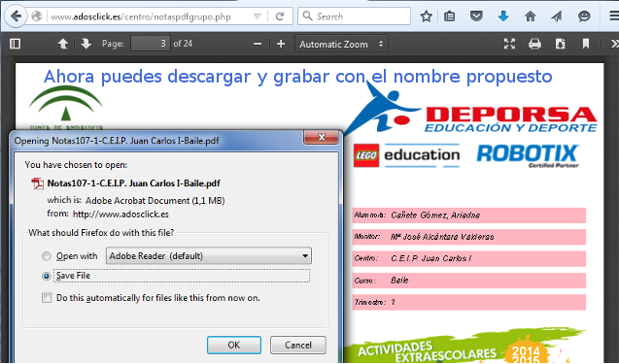Open PDF viewer tools double chevron
Image resolution: width=619 pixels, height=364 pixels.
pos(614,44)
